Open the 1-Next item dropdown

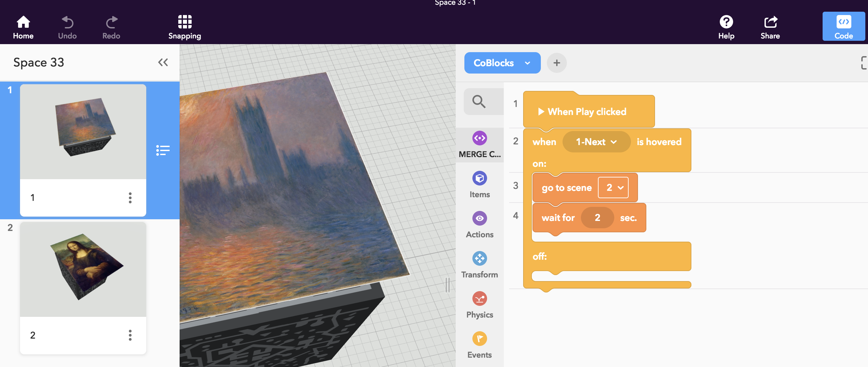(596, 142)
